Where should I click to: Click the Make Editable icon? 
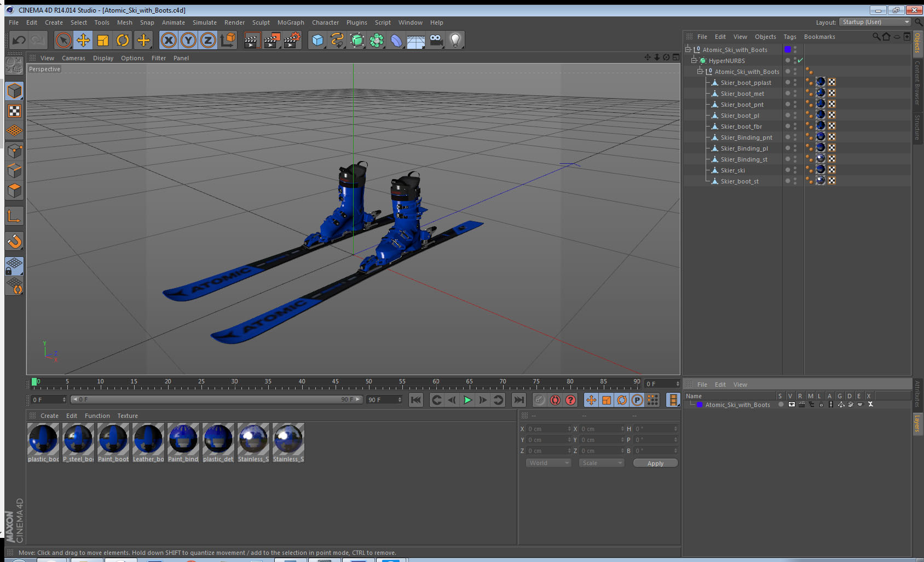pos(14,66)
